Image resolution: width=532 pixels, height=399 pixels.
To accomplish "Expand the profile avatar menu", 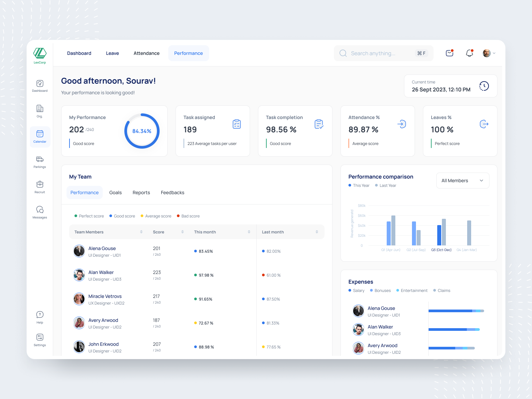I will click(488, 53).
